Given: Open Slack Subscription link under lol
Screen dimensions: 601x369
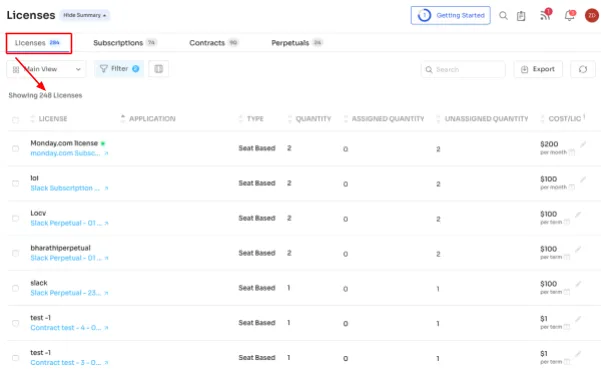Looking at the screenshot, I should [x=65, y=188].
